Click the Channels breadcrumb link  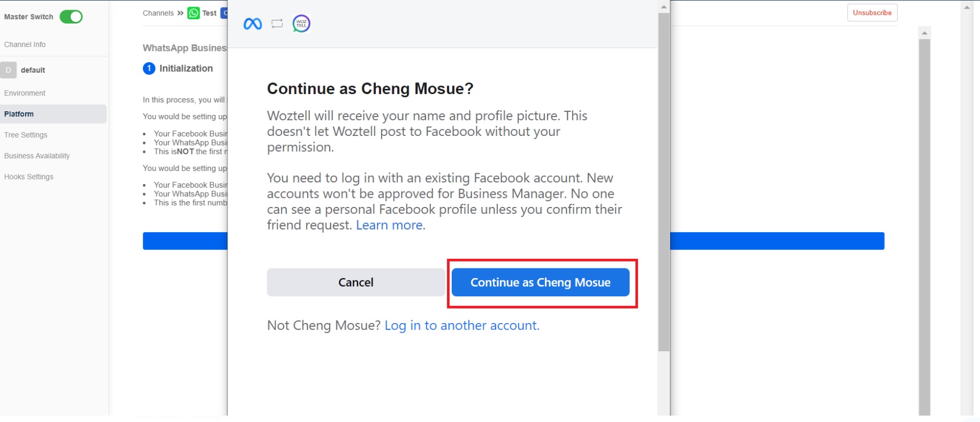tap(158, 13)
